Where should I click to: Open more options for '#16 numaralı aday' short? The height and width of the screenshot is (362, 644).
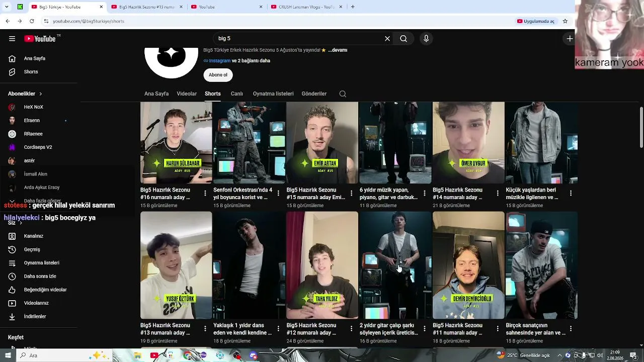click(205, 194)
